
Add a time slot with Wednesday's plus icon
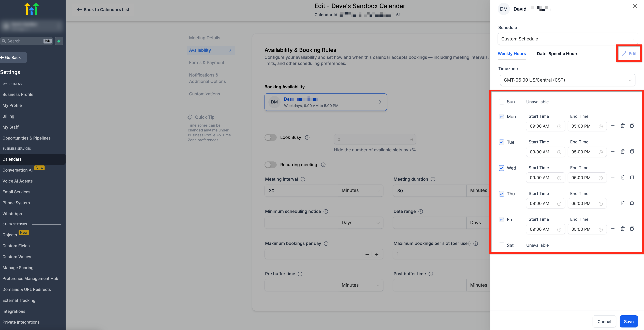click(613, 177)
